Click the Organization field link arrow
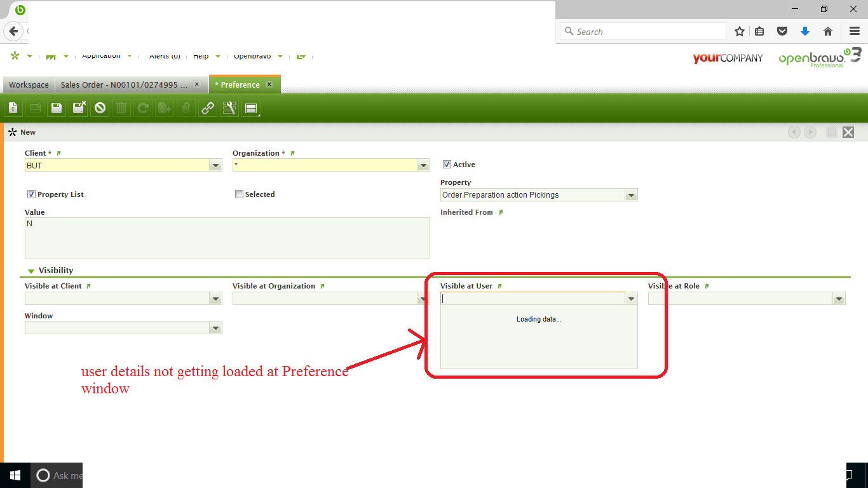 [292, 153]
